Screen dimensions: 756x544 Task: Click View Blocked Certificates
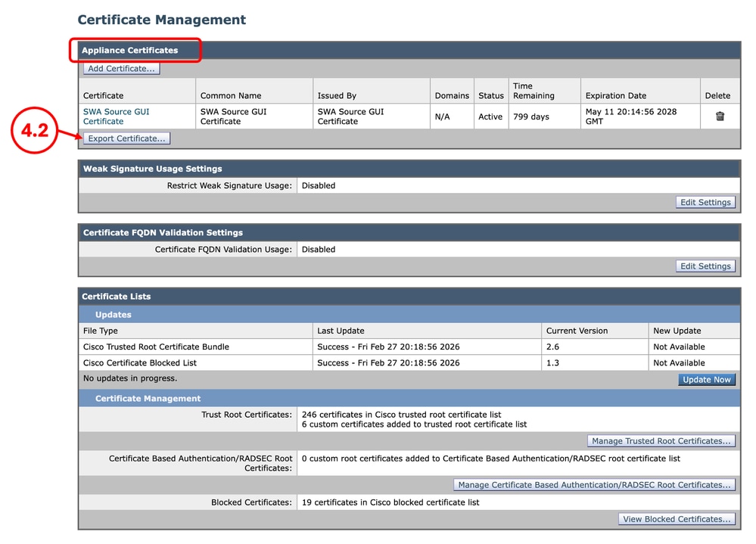[x=677, y=518]
